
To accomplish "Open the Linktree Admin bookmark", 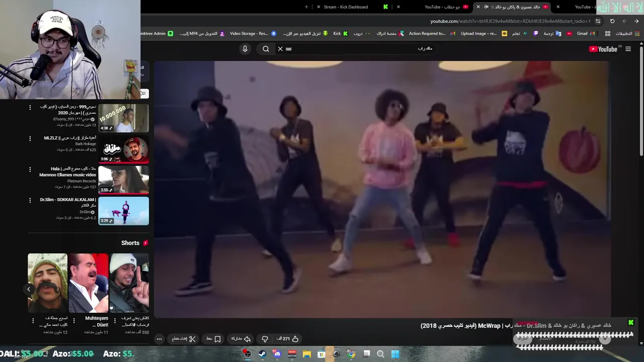I will 157,34.
